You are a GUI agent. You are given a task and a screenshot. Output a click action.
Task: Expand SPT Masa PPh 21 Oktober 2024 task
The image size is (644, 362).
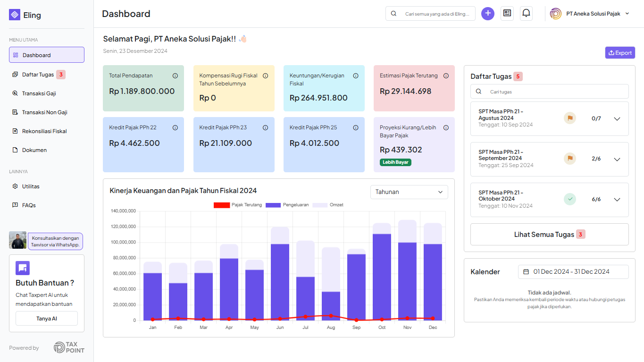617,199
